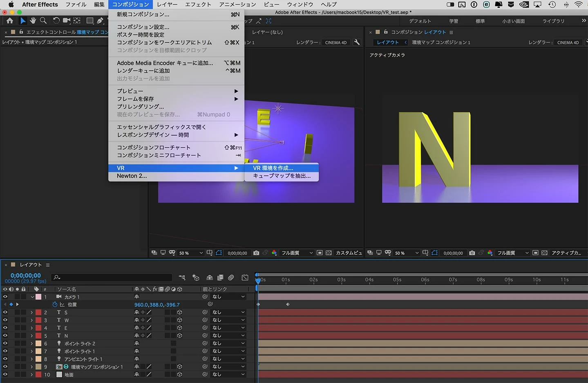Open the parent dropdown for layer E
Viewport: 588px width, 383px height.
[x=228, y=328]
